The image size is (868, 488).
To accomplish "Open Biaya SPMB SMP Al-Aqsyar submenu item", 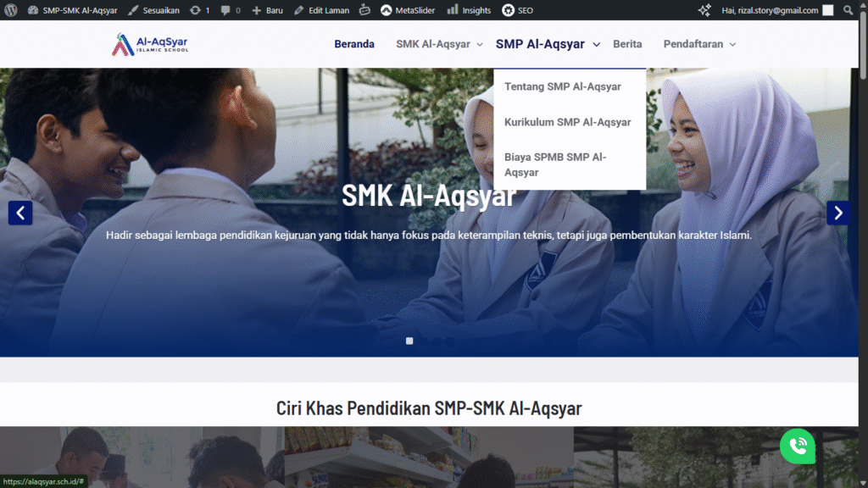I will click(555, 164).
